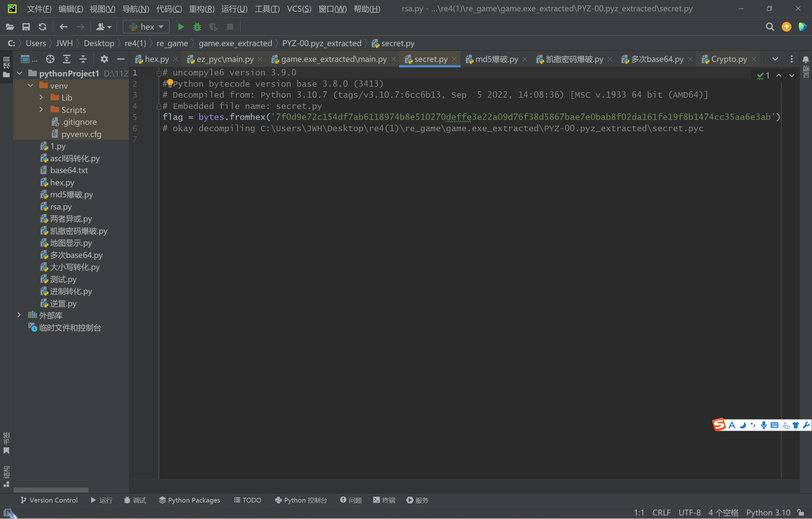Click the CRLF line separator status item
812x519 pixels.
tap(661, 512)
